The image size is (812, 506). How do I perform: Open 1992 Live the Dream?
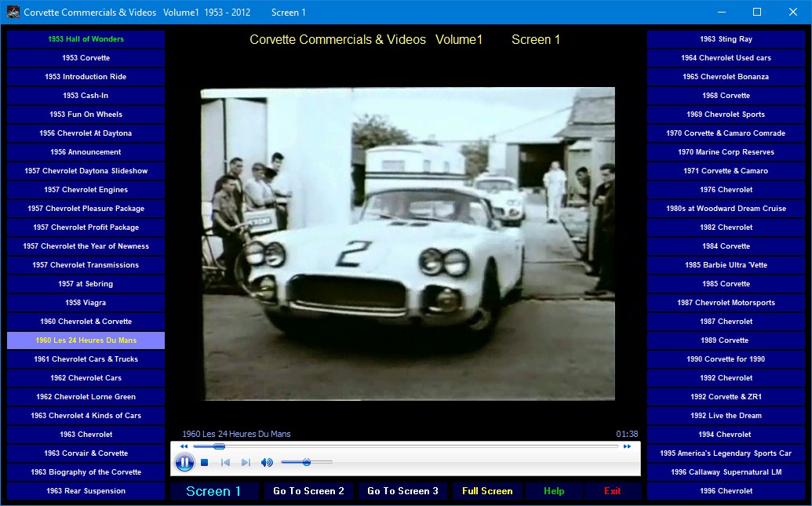pos(726,415)
